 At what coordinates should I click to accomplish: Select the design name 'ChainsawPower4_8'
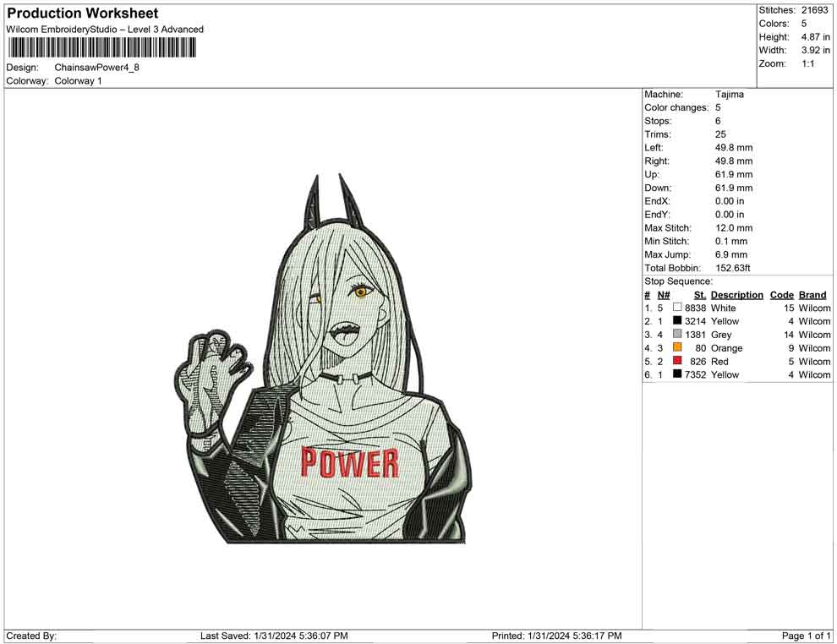(97, 68)
